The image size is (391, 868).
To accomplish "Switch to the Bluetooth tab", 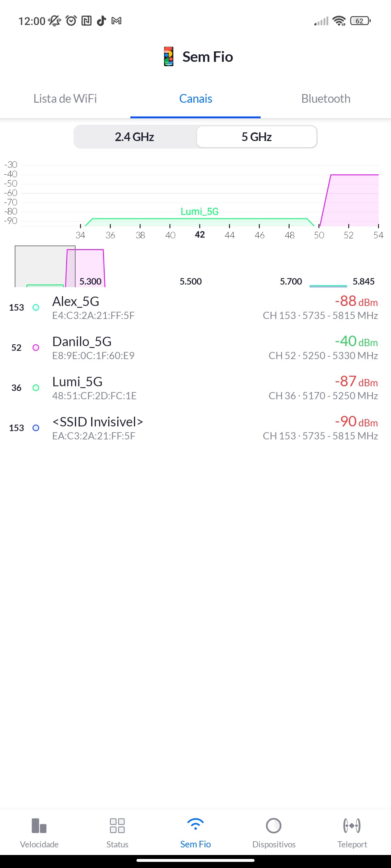I will click(326, 99).
